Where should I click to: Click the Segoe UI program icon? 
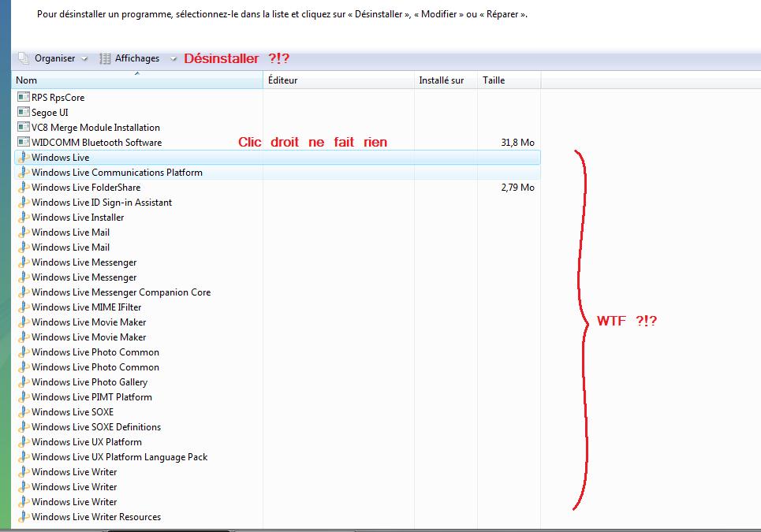pos(24,112)
